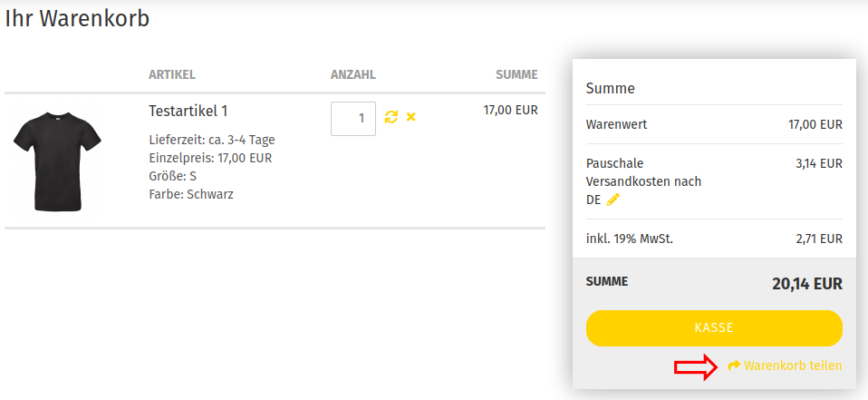
Task: Open the black T-shirt product image
Action: [57, 161]
